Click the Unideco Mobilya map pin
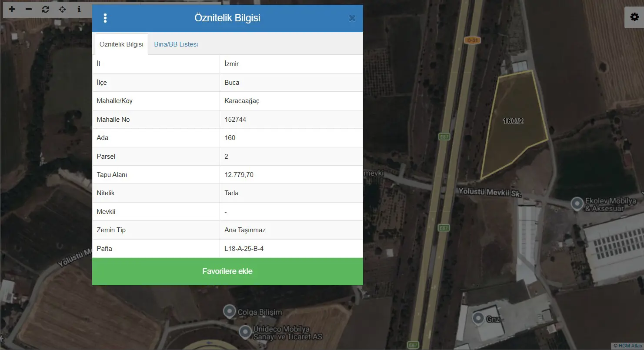Image resolution: width=644 pixels, height=350 pixels. (246, 331)
